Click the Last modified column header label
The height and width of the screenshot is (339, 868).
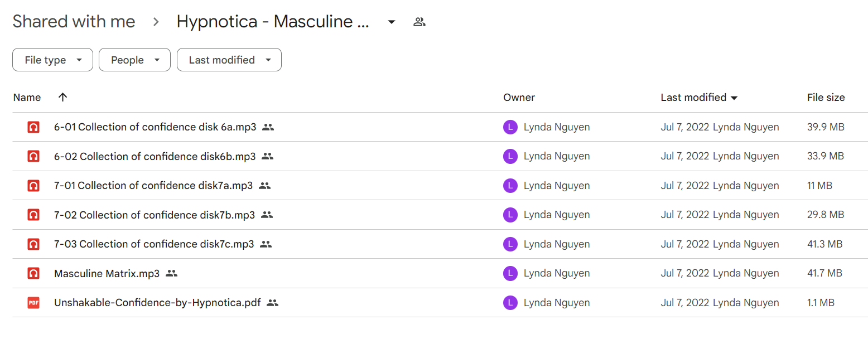pos(693,97)
